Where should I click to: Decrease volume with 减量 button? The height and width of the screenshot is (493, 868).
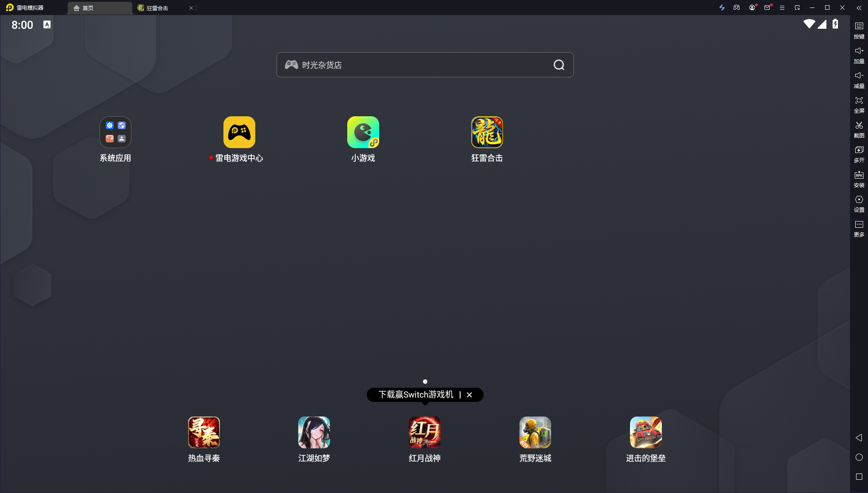click(859, 80)
